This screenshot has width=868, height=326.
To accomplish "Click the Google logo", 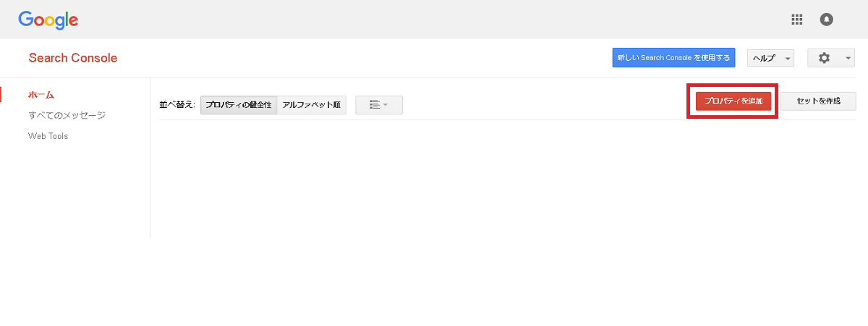I will [x=48, y=20].
